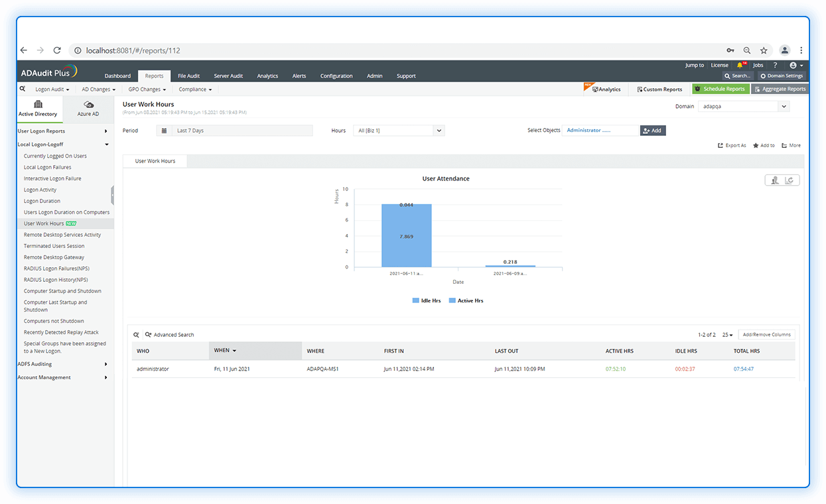826x504 pixels.
Task: Open the GPO Changes dropdown
Action: click(x=147, y=89)
